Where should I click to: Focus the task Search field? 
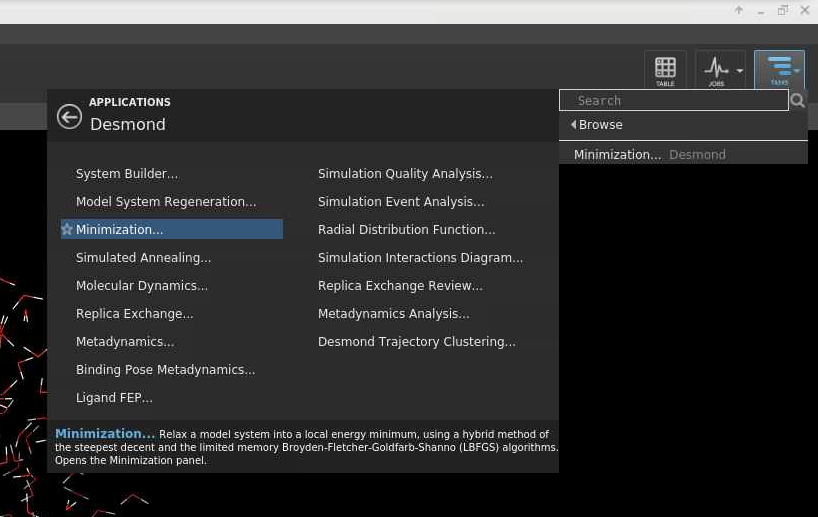[x=673, y=100]
